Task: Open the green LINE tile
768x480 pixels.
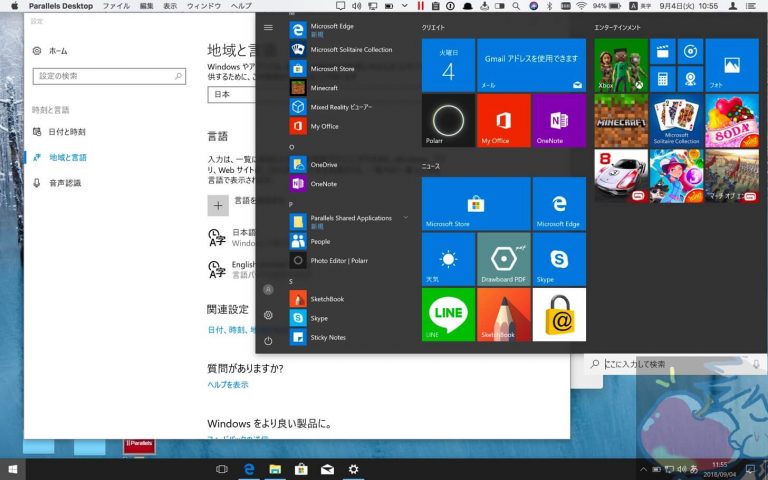Action: tap(448, 314)
